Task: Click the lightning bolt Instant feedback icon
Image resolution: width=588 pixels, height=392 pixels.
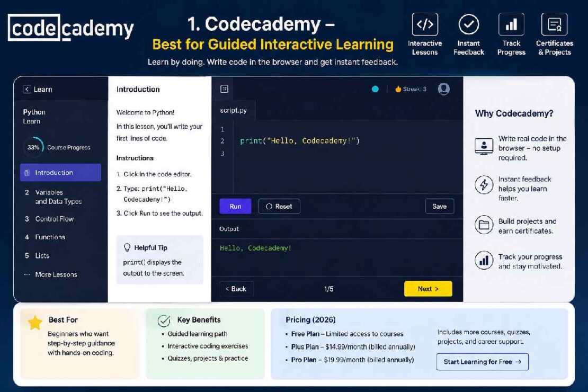Action: 484,184
